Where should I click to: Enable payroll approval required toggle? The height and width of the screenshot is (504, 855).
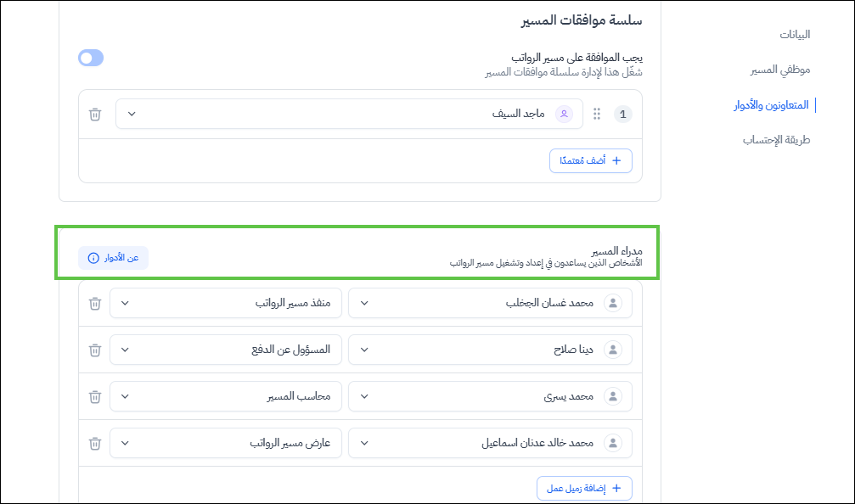(x=91, y=58)
